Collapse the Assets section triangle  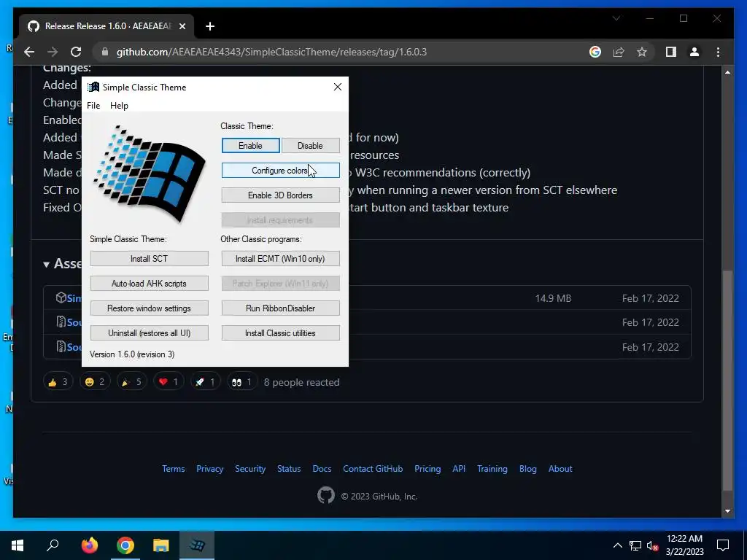coord(46,264)
